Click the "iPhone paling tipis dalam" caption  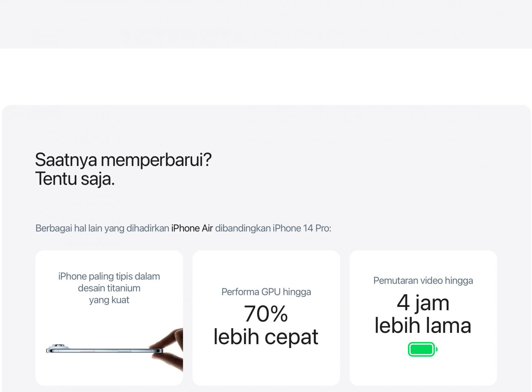tap(109, 276)
